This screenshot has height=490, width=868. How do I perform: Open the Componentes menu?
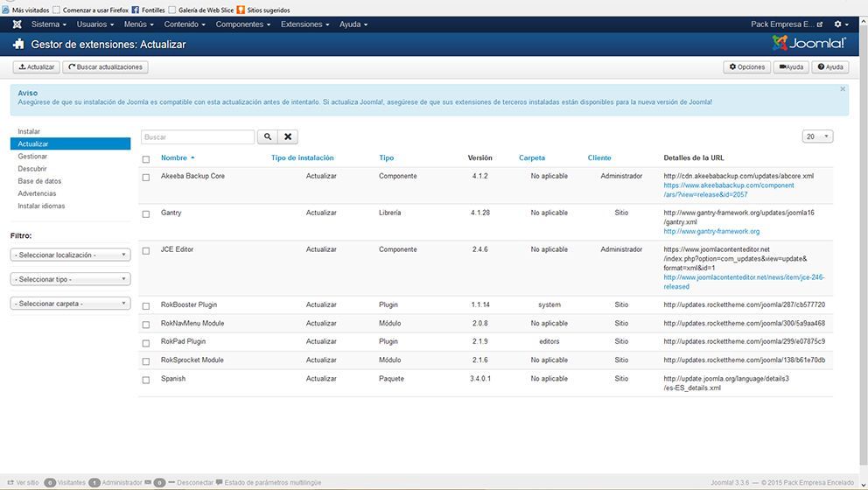click(x=243, y=24)
